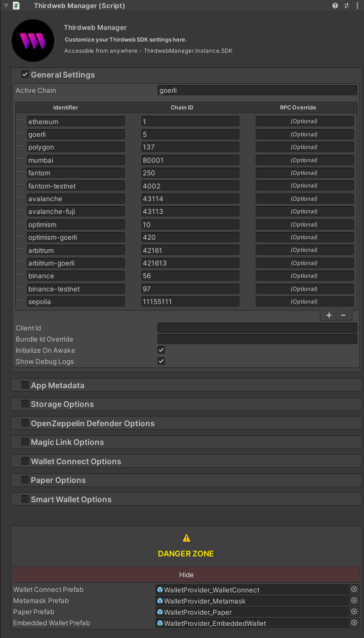Click the optimism-goerli identifier field
This screenshot has width=364, height=638.
point(76,237)
